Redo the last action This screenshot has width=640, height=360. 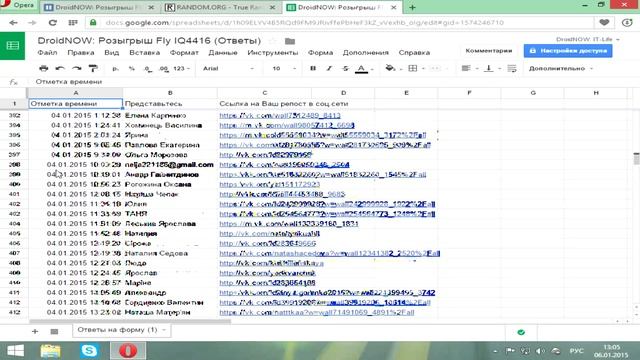[x=76, y=68]
